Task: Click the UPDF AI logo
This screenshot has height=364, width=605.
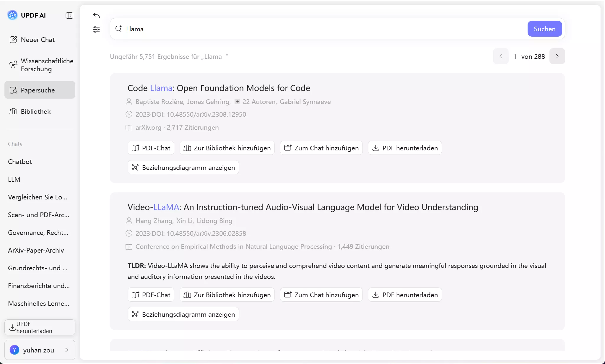Action: [12, 15]
